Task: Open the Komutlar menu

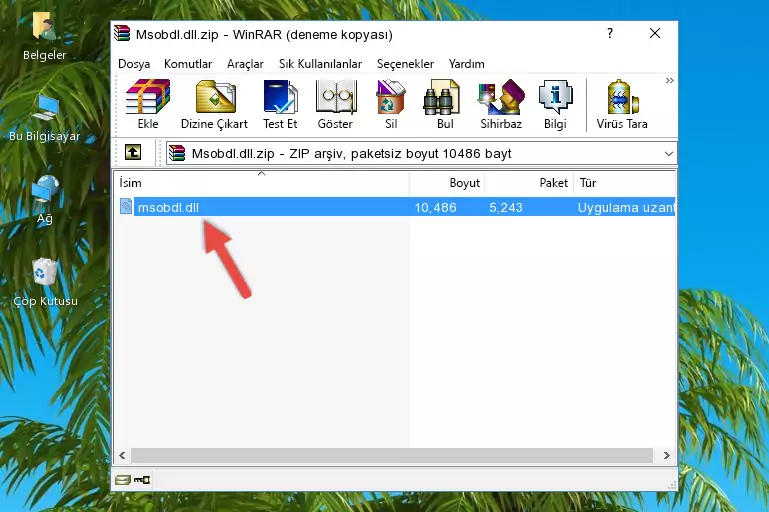Action: click(x=188, y=64)
